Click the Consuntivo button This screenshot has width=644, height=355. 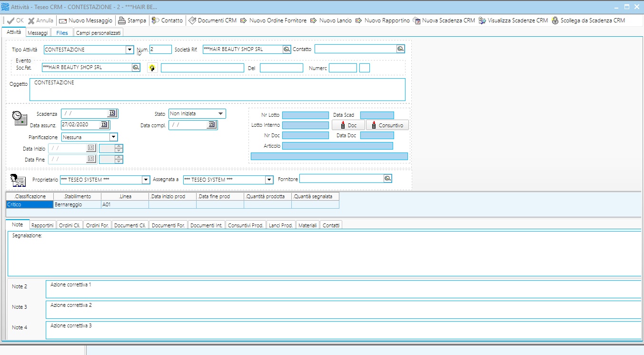(387, 125)
